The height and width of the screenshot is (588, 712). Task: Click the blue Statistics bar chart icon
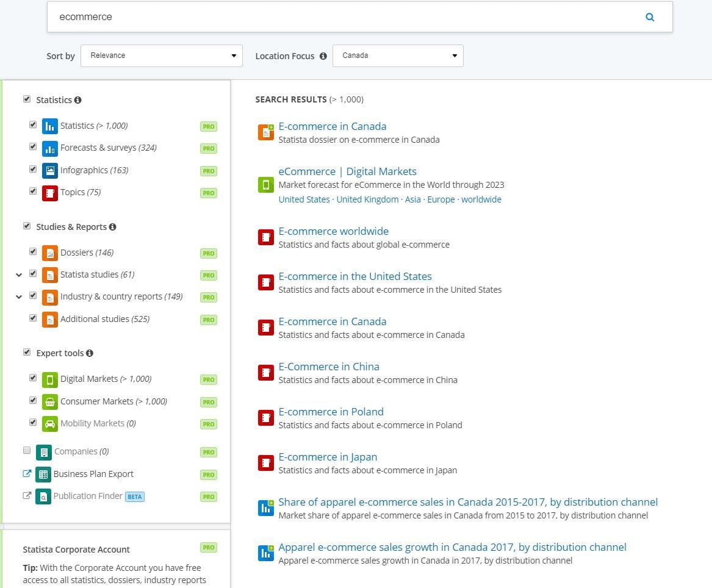50,126
